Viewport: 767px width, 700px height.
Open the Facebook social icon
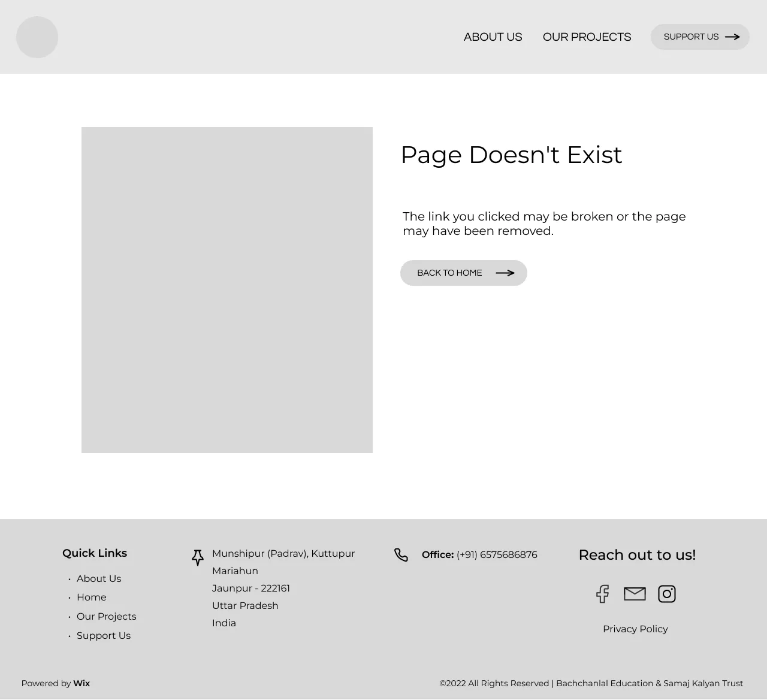click(x=602, y=593)
